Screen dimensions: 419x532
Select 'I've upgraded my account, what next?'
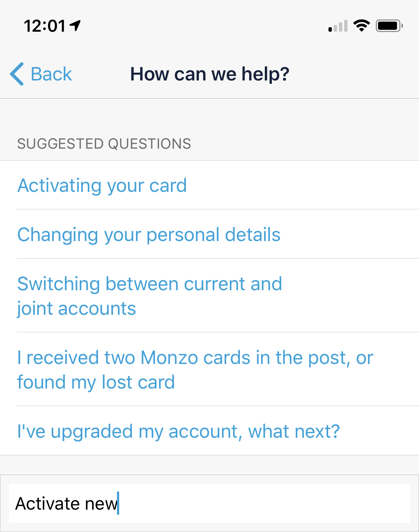[179, 431]
